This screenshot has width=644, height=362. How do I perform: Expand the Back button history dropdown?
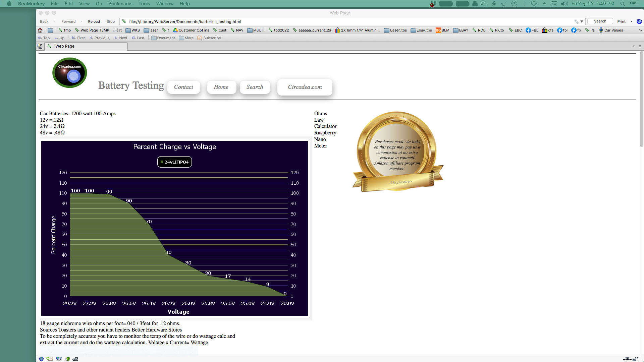point(54,21)
